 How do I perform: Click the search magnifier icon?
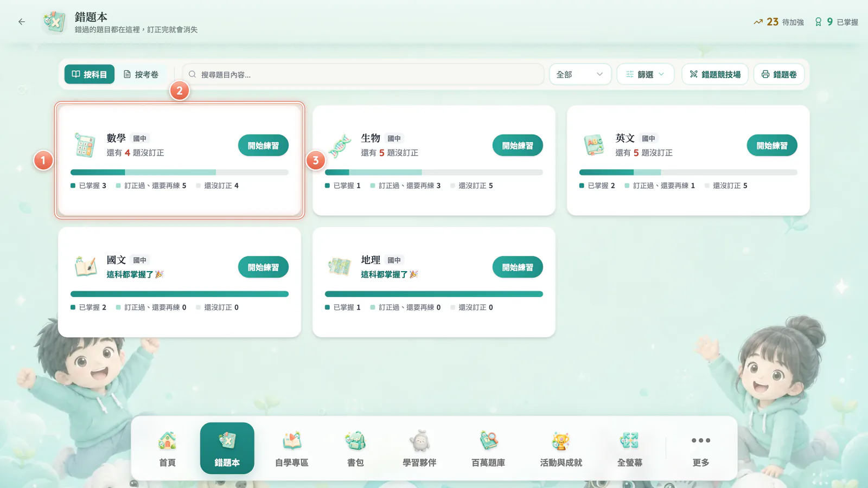[192, 74]
